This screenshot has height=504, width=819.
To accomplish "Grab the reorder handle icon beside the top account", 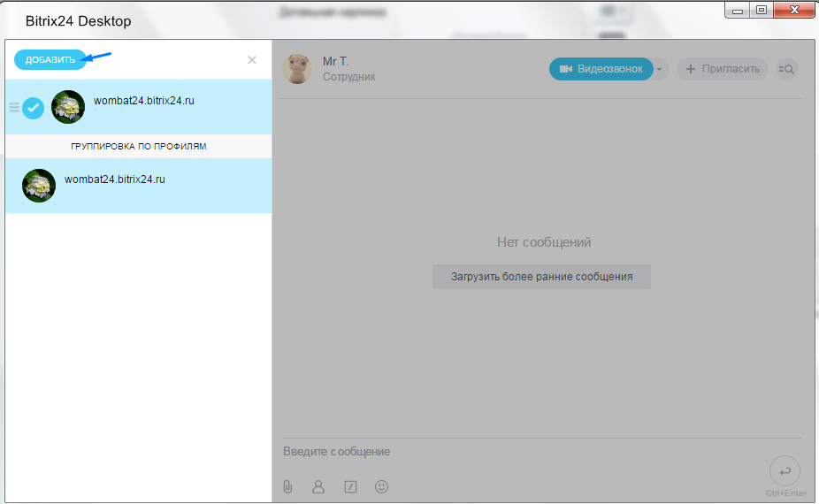I will tap(15, 108).
